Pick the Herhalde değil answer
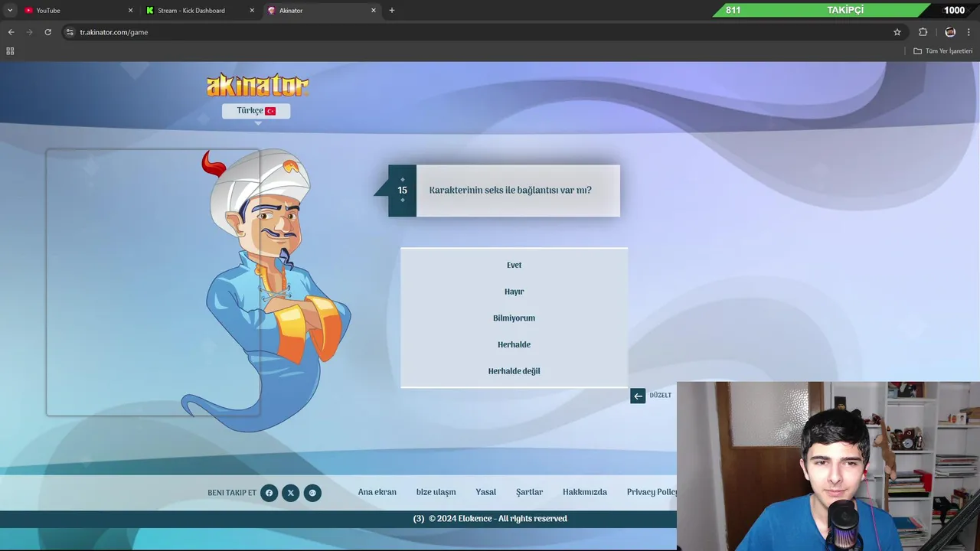This screenshot has width=980, height=551. 514,371
